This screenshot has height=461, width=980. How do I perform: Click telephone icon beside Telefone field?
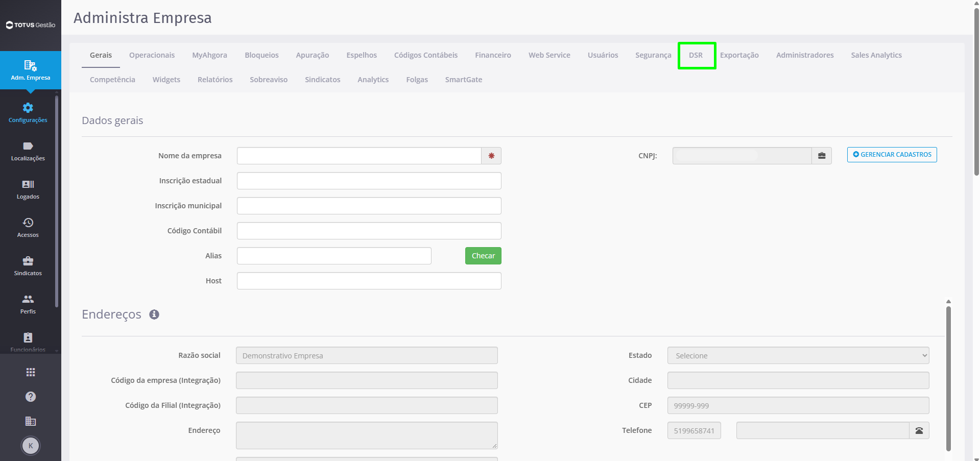(x=919, y=430)
